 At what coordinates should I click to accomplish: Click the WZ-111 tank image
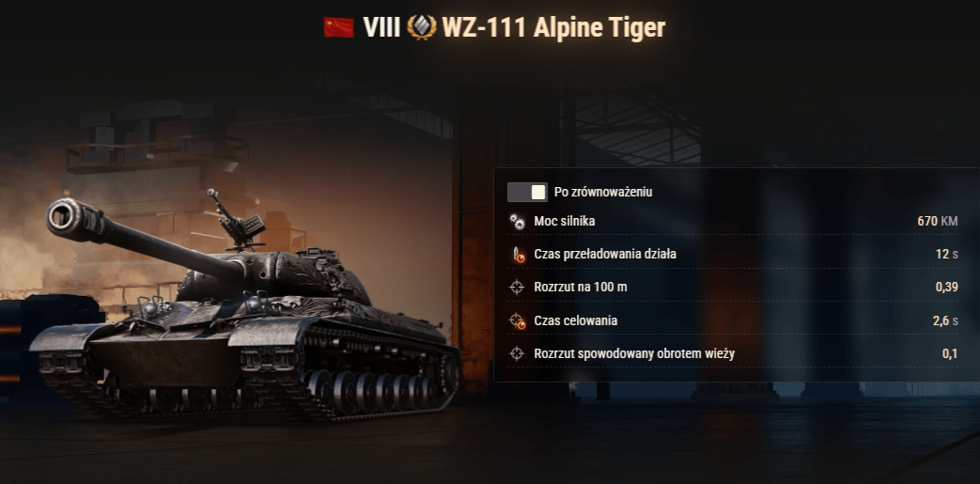pyautogui.click(x=243, y=306)
